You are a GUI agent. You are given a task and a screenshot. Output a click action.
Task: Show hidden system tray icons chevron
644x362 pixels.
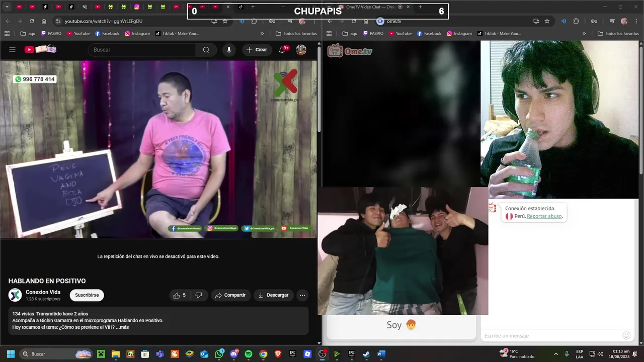556,354
